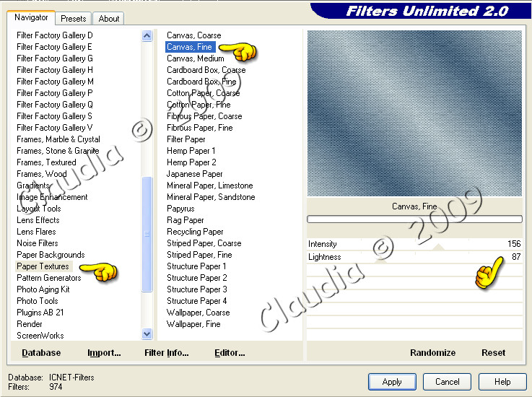
Task: Open the Editor... option
Action: pos(230,352)
